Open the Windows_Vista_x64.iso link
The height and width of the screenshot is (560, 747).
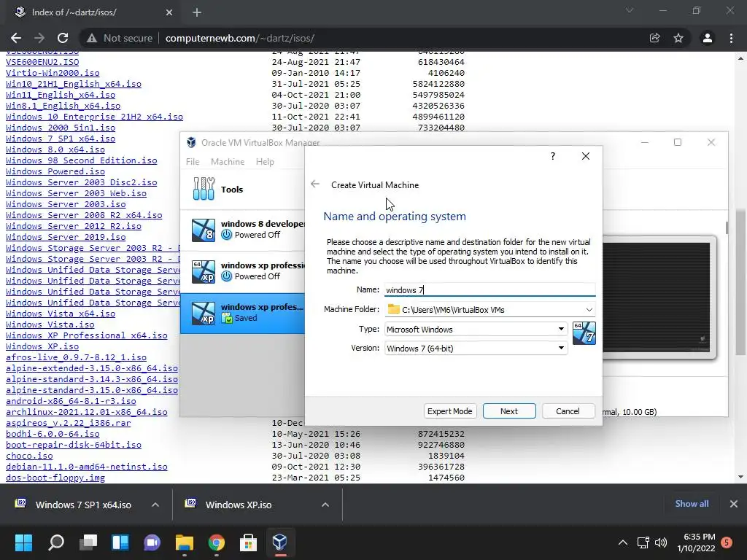(x=61, y=314)
